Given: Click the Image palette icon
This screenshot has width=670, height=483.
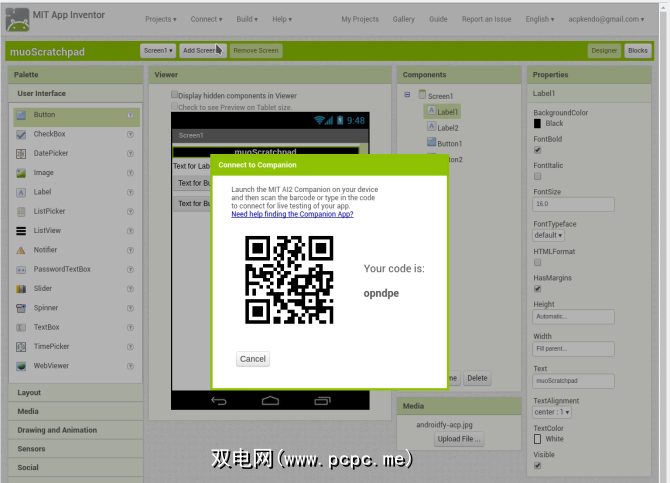Looking at the screenshot, I should click(21, 173).
